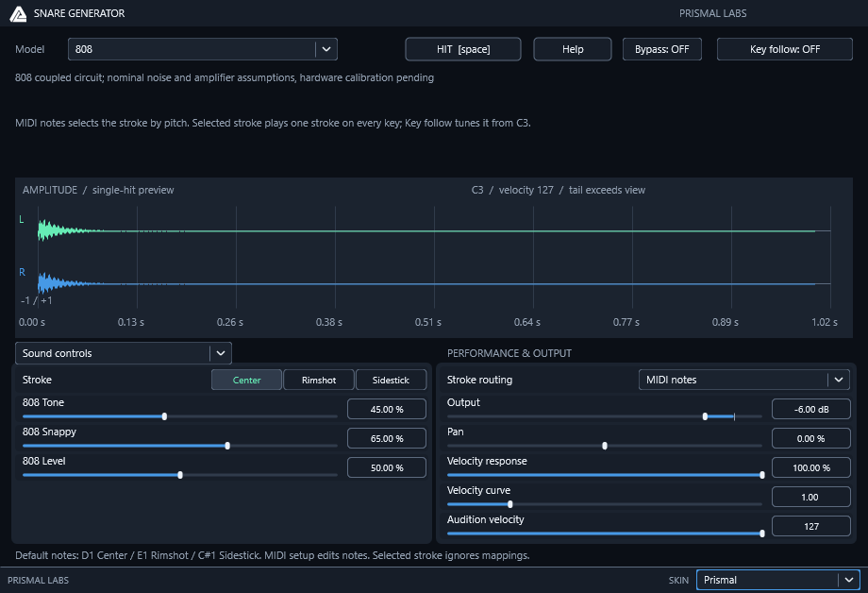Click the 'PRISMAL LABS' footer text
The height and width of the screenshot is (593, 868).
coord(38,581)
